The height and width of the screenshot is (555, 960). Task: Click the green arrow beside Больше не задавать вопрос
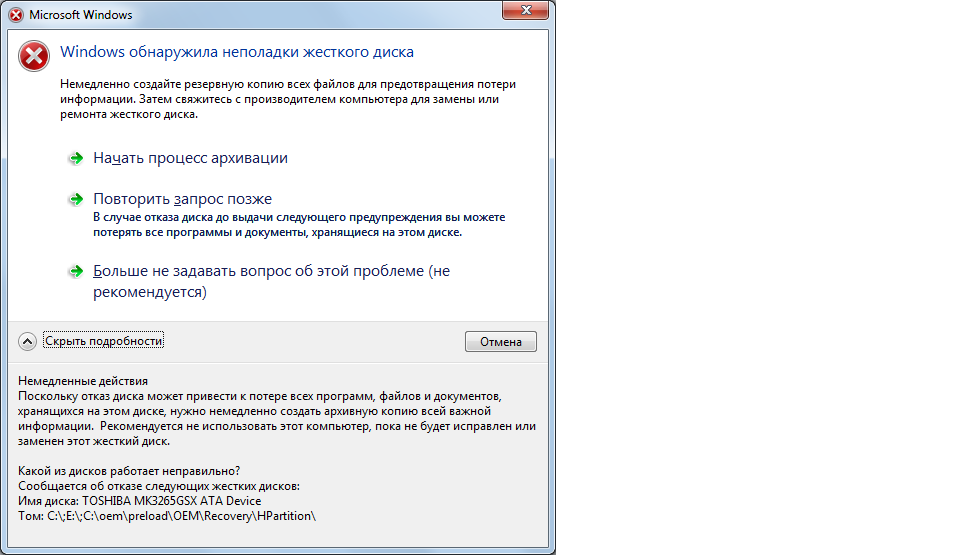coord(75,271)
